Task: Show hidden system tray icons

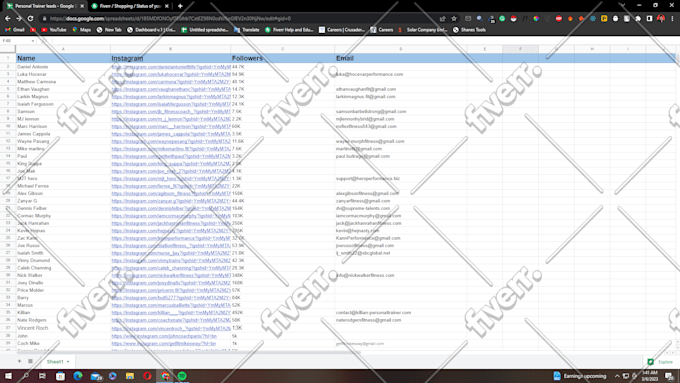Action: point(617,376)
